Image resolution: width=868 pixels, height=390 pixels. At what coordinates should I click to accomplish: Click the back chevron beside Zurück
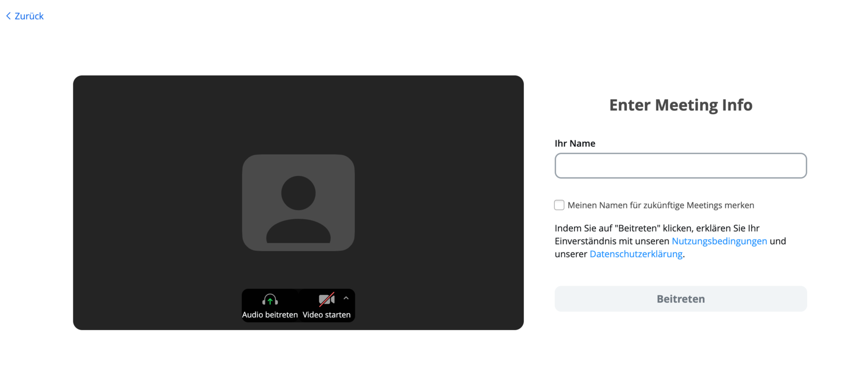click(8, 16)
